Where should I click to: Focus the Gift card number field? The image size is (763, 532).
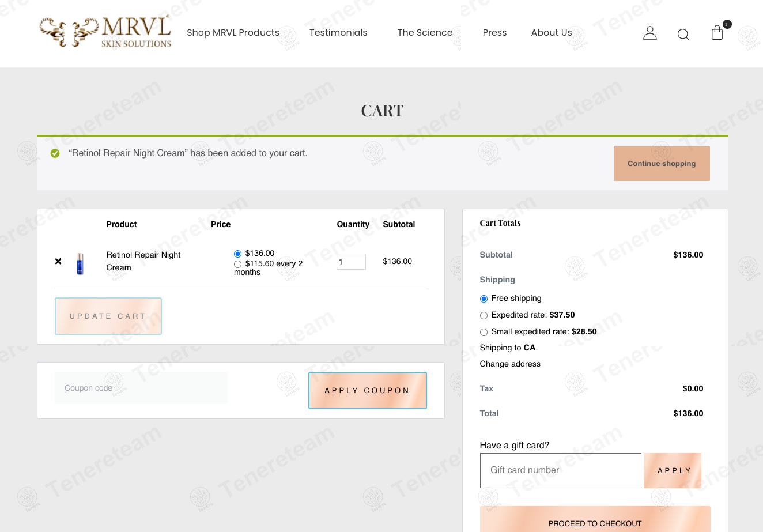(561, 470)
